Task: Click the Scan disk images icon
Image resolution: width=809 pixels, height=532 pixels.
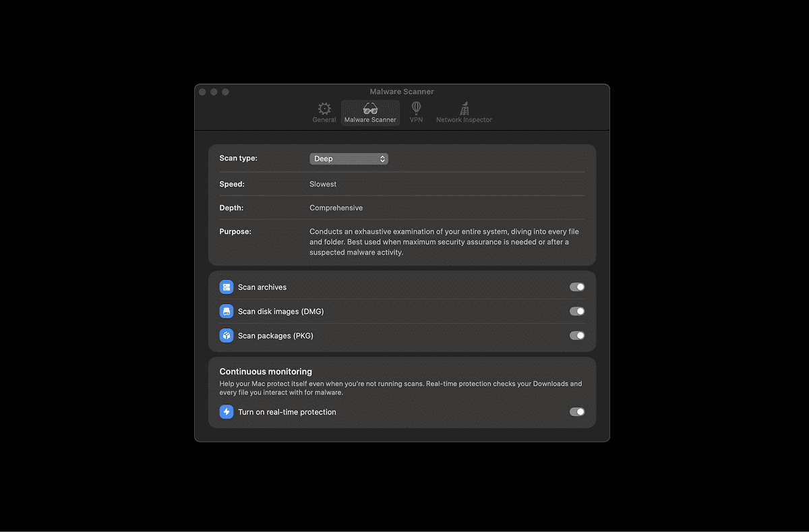Action: click(227, 312)
